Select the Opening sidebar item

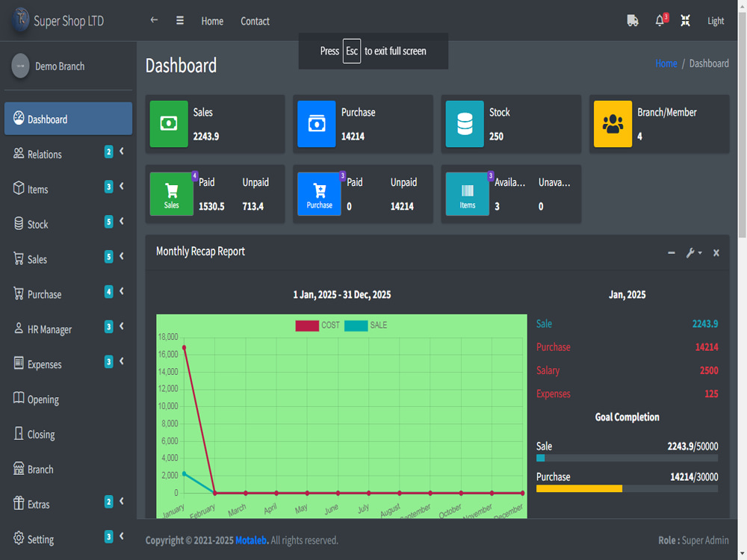click(68, 399)
